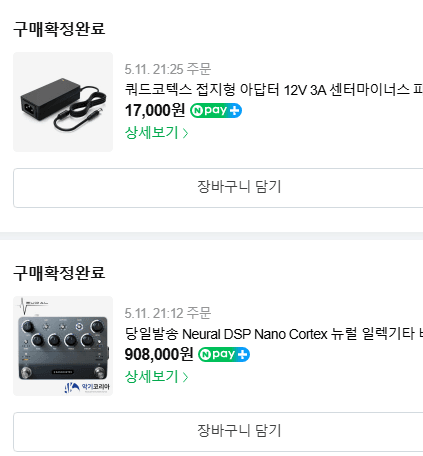Click the chevron arrow after second 상세보기
The image size is (423, 456).
[185, 377]
